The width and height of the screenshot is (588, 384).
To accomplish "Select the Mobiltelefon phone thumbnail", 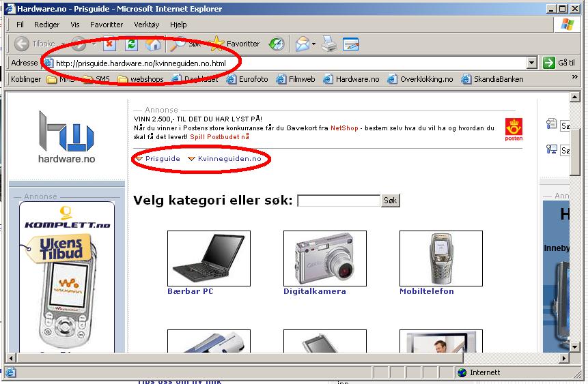I will click(441, 258).
